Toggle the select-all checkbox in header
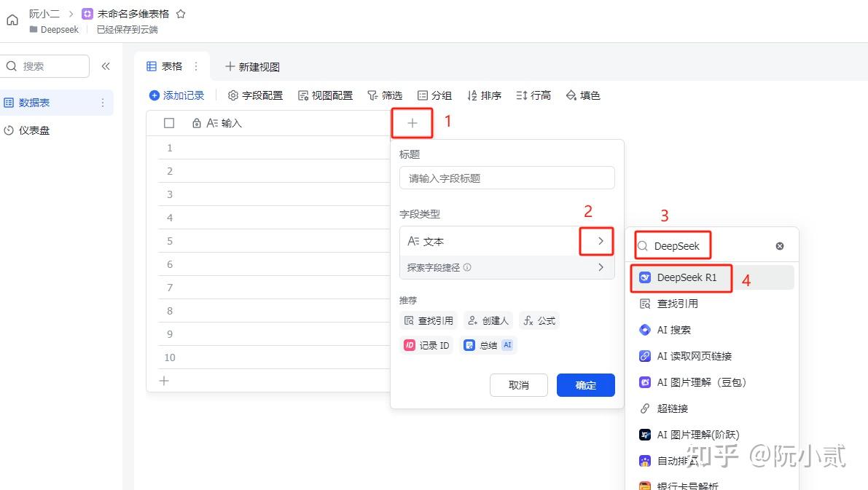The image size is (868, 490). tap(169, 123)
